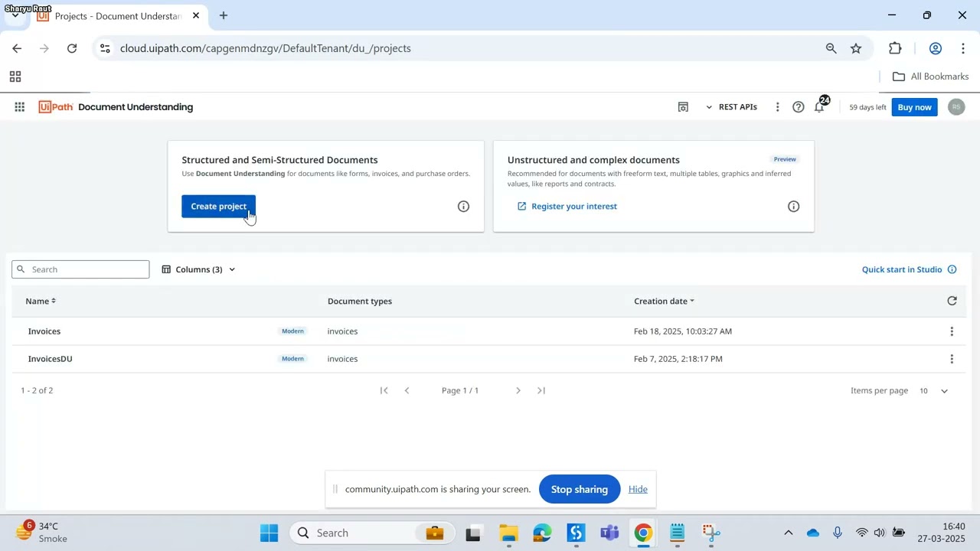The width and height of the screenshot is (980, 551).
Task: Hide the screen sharing bar
Action: (x=638, y=490)
